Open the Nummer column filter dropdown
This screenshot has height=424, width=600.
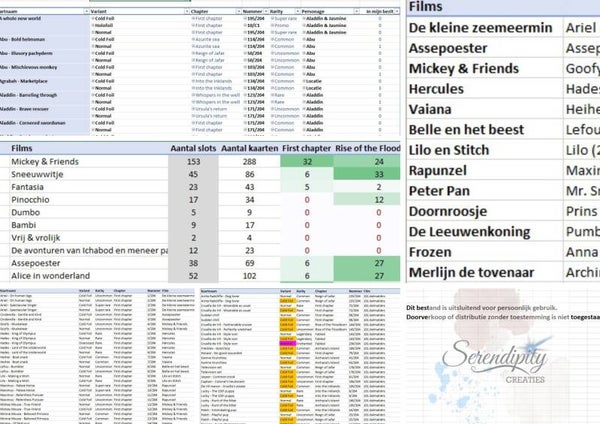[266, 11]
